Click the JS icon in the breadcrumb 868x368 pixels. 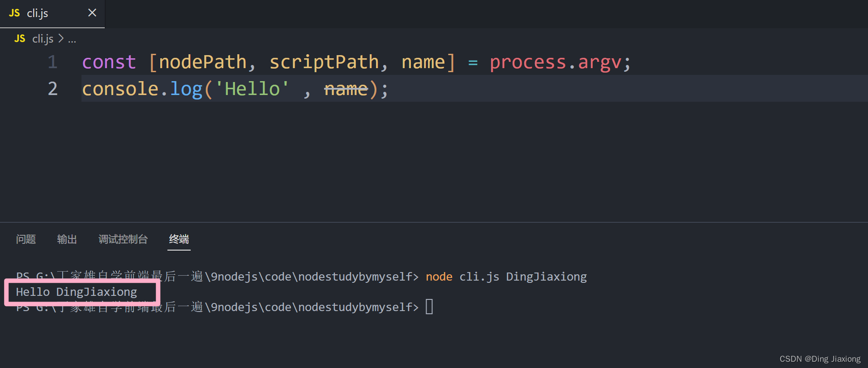(20, 39)
